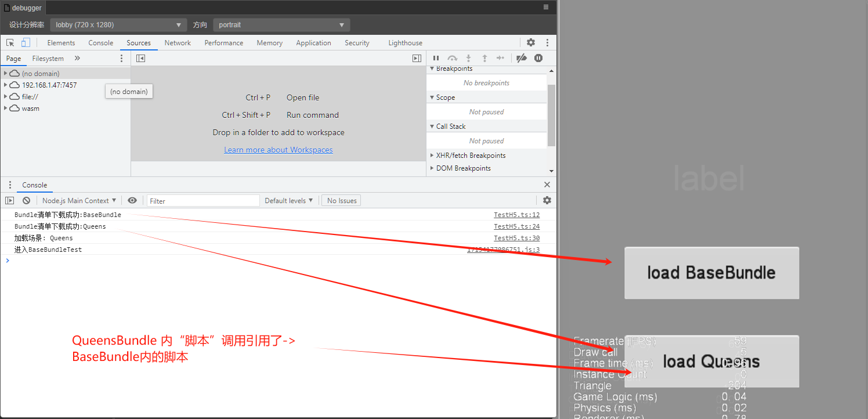Open the Network tab

click(x=178, y=43)
